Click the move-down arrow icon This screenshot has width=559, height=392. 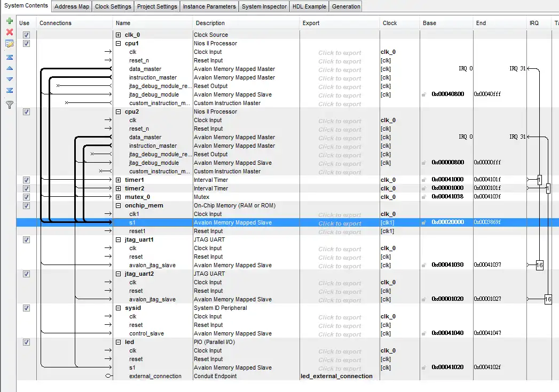(10, 79)
